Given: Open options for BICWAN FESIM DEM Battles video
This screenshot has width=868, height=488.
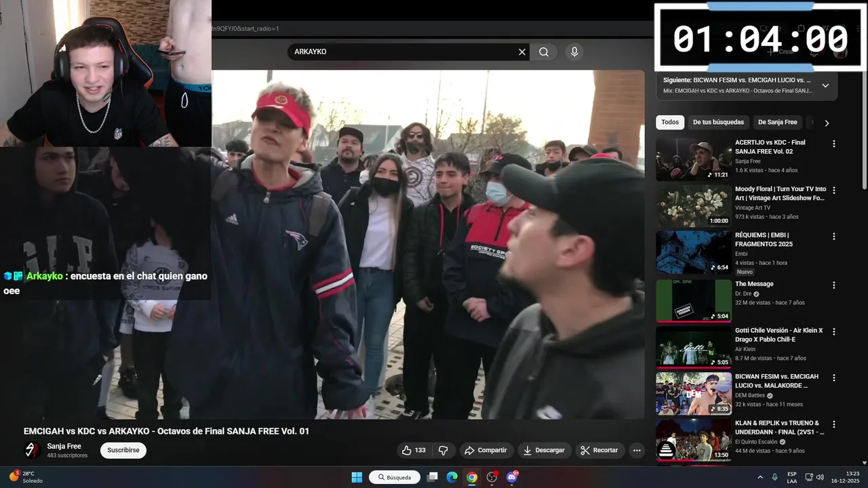Looking at the screenshot, I should tap(834, 378).
